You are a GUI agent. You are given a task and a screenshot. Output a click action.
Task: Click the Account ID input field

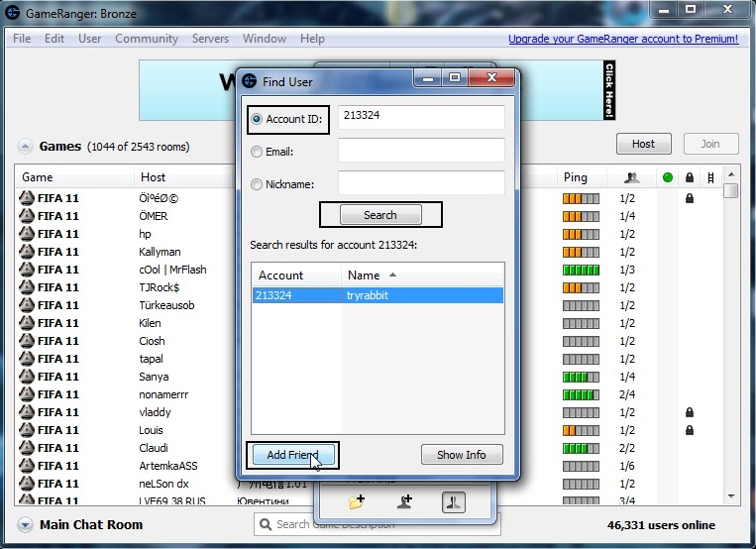[421, 117]
